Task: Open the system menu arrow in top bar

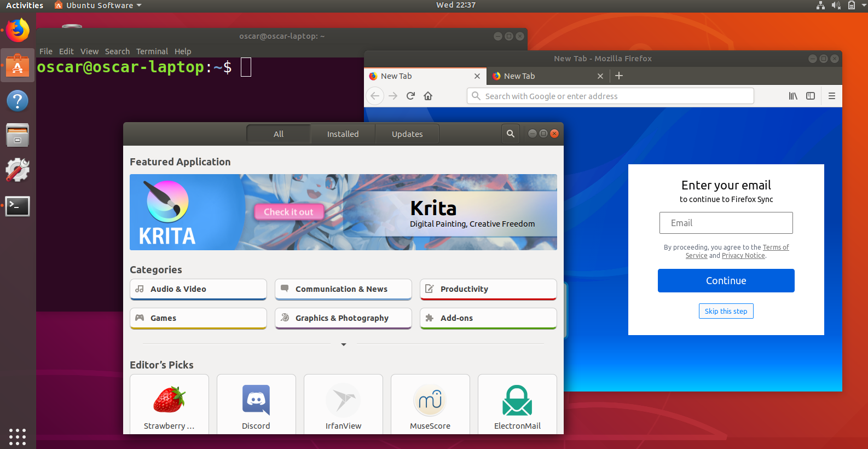Action: pos(864,5)
